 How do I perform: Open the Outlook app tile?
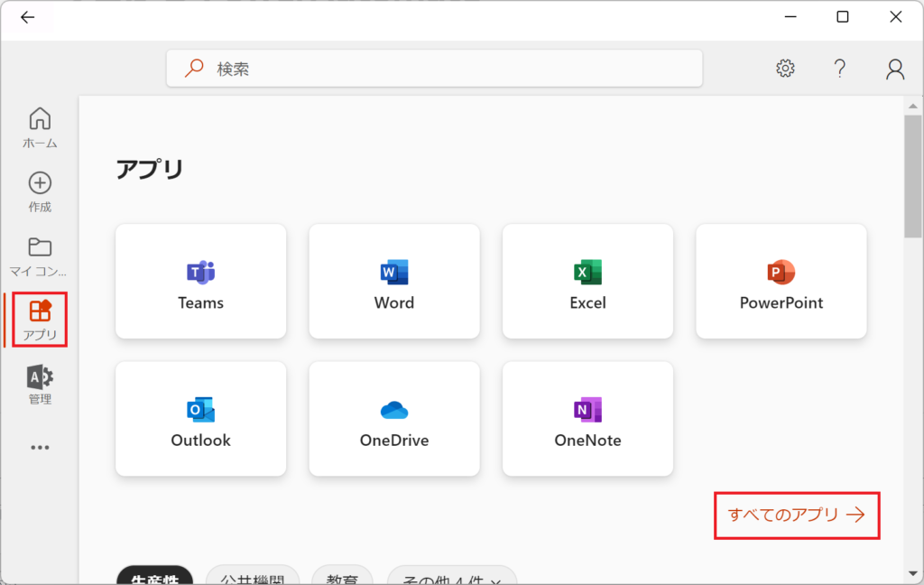(x=200, y=419)
